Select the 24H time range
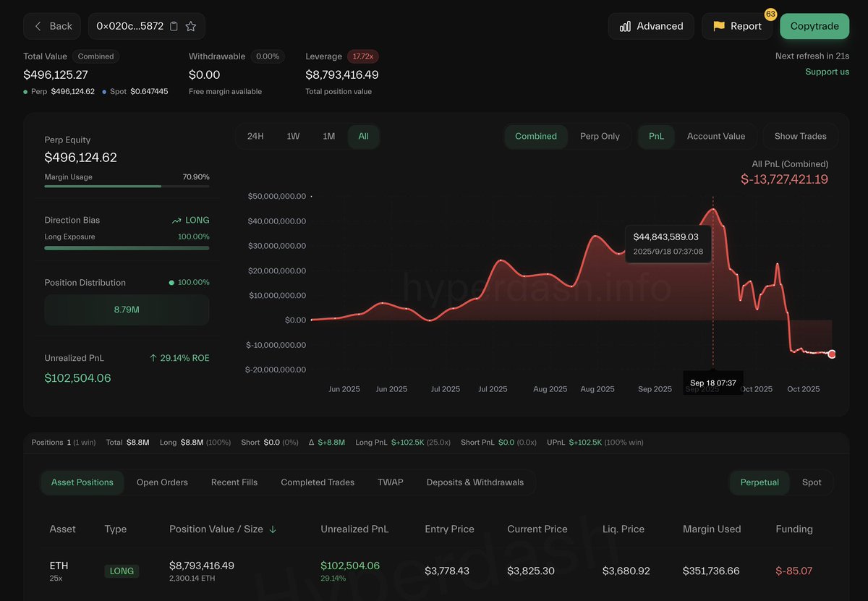Screen dimensions: 868x601 tap(255, 136)
